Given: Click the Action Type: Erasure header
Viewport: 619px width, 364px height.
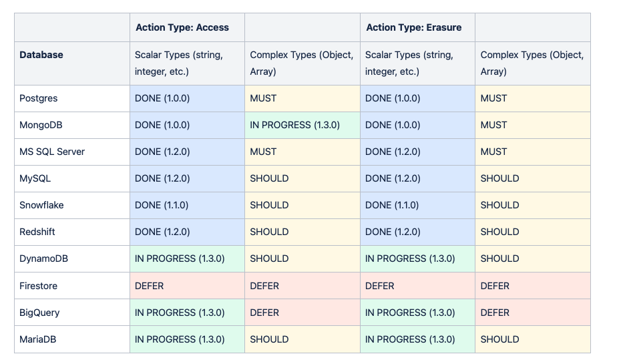Looking at the screenshot, I should 417,27.
